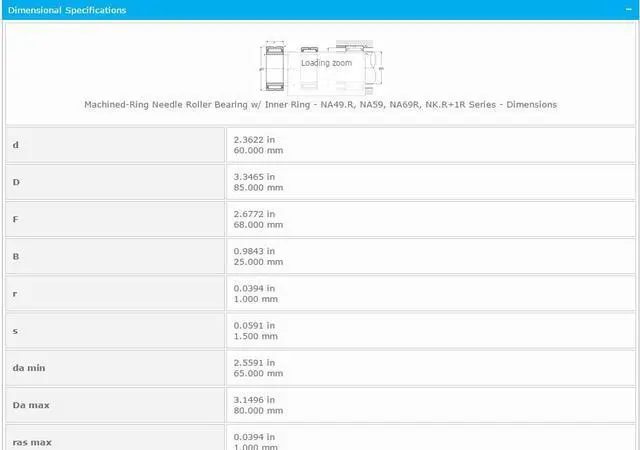
Task: Click the da min row label
Action: 29,368
